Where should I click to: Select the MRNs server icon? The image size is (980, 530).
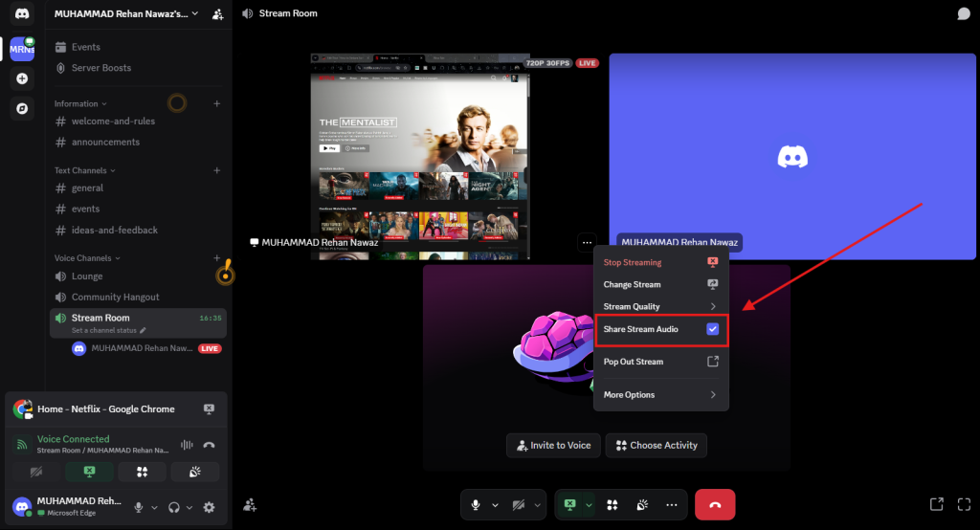pos(22,49)
